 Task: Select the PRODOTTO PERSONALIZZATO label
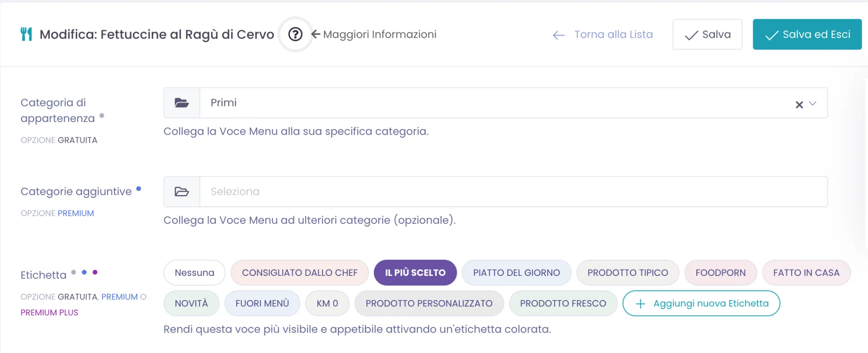point(429,303)
